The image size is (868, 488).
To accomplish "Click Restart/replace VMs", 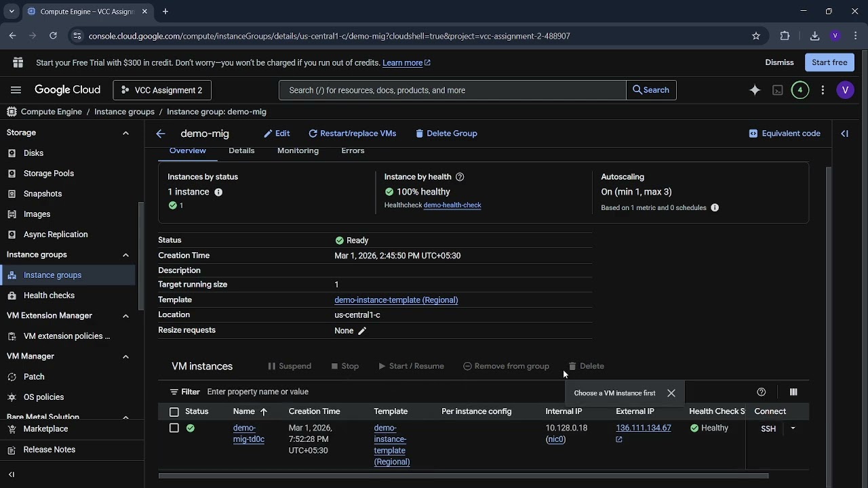I will pyautogui.click(x=352, y=134).
